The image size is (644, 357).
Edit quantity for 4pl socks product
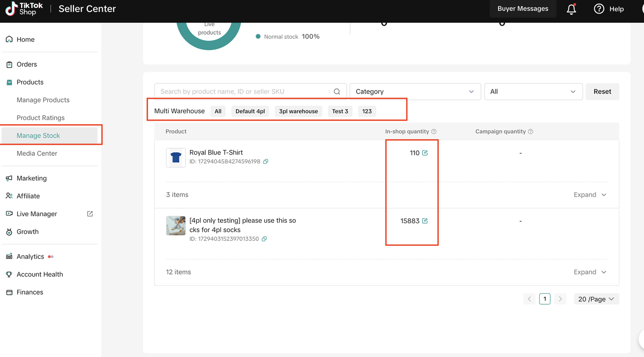tap(425, 221)
